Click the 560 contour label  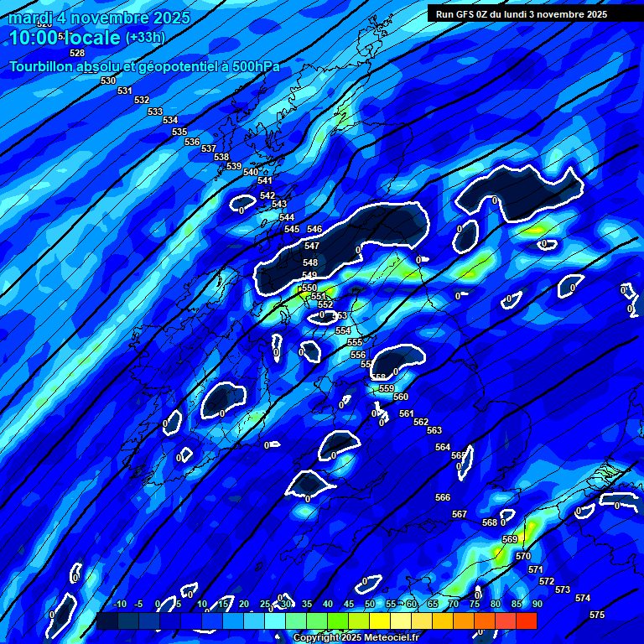[x=401, y=397]
